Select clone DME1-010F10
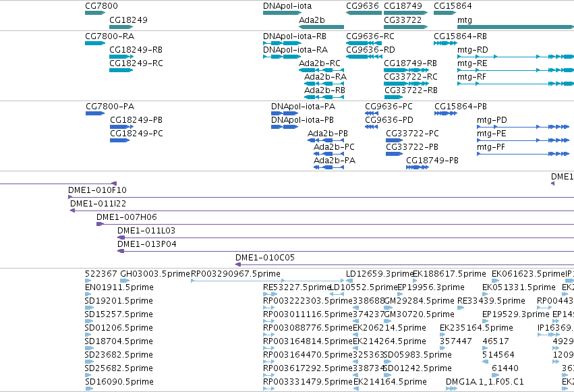Viewport: 574px width, 392px height. [x=97, y=190]
